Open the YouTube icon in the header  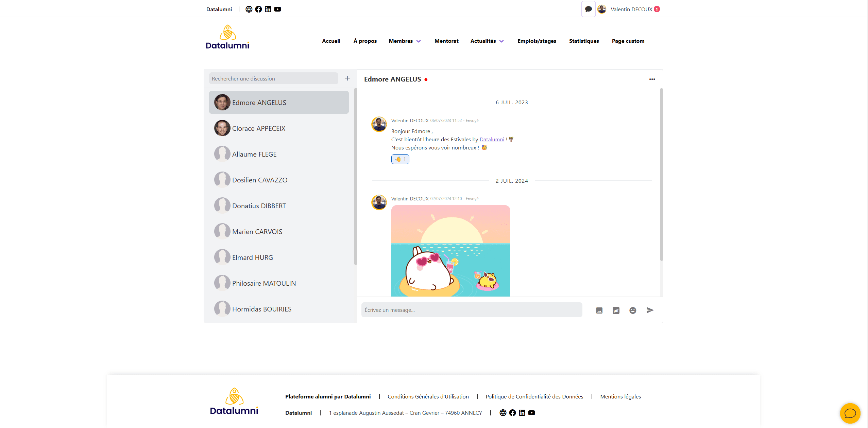[x=278, y=9]
